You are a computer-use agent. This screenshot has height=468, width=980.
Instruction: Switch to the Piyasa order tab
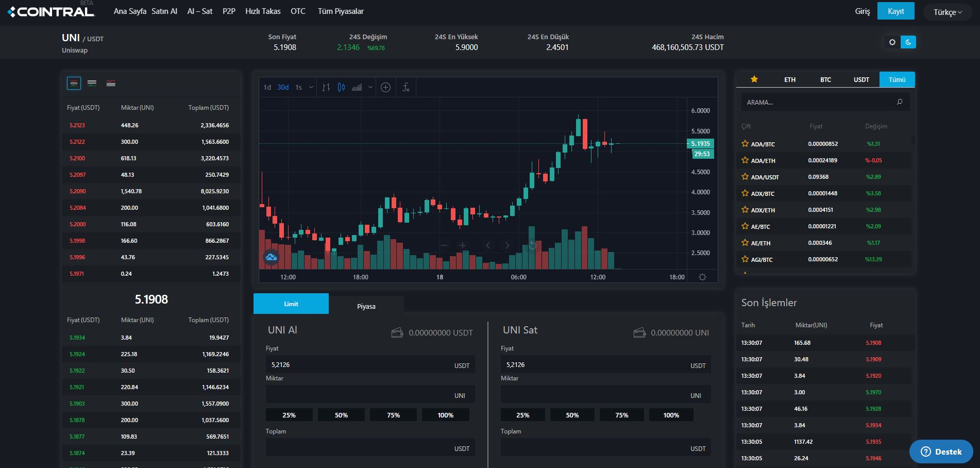[366, 306]
